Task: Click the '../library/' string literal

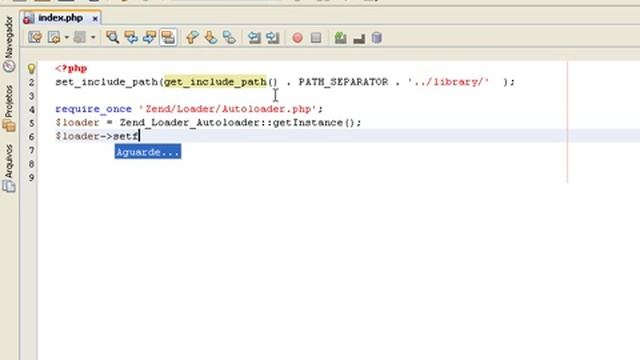Action: pos(448,82)
